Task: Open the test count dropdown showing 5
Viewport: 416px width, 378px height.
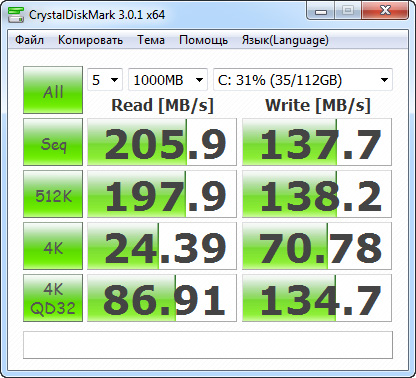Action: [x=105, y=80]
